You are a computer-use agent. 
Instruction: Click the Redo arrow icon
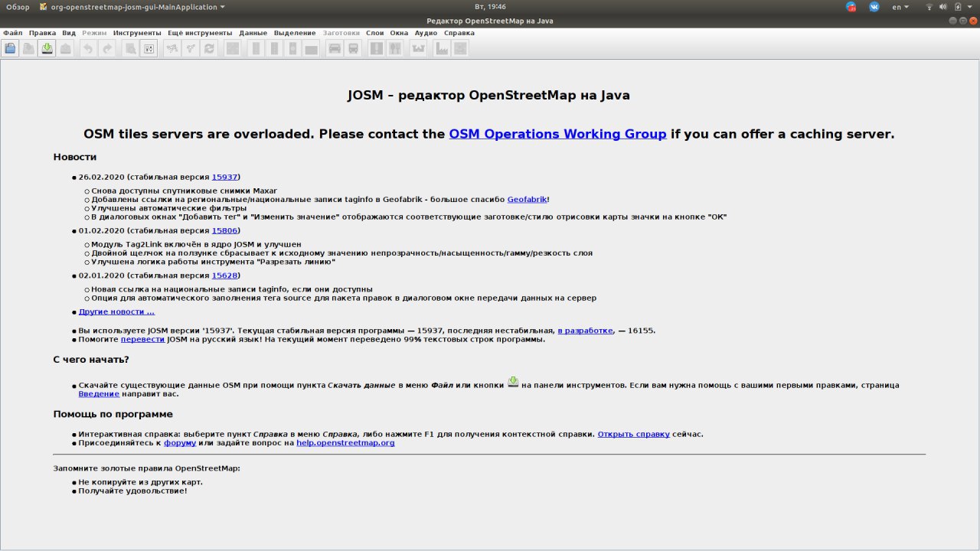tap(107, 49)
